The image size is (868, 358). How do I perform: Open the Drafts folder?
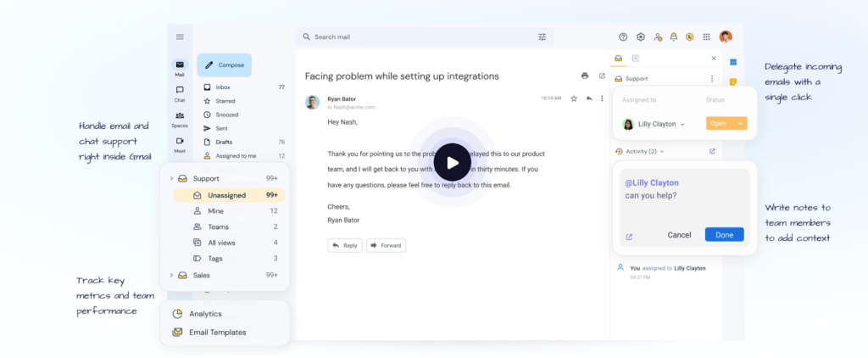coord(243,142)
